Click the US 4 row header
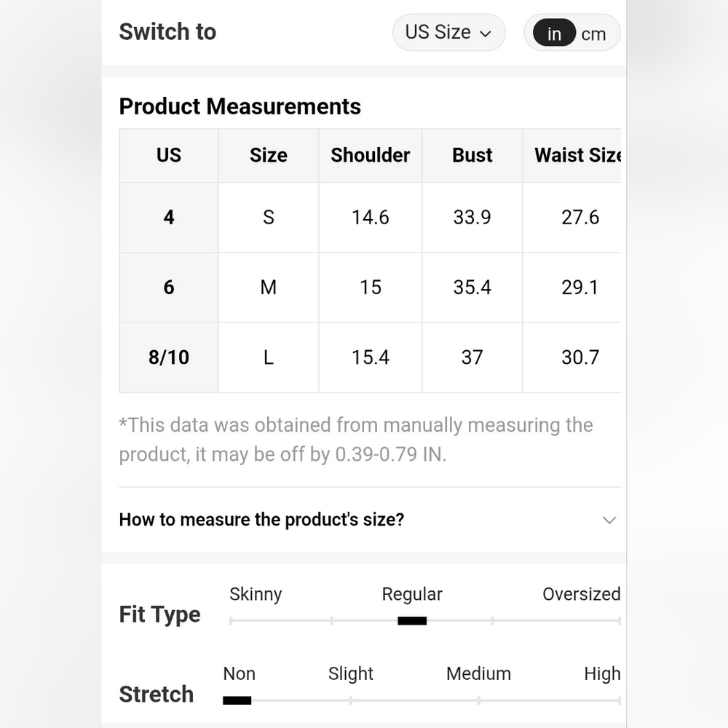The height and width of the screenshot is (728, 728). point(169,217)
